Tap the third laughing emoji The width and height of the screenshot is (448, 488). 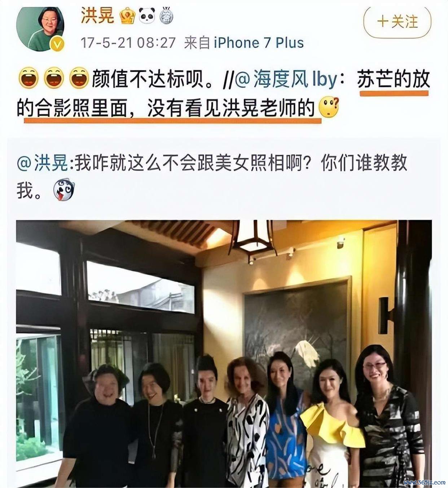click(79, 78)
